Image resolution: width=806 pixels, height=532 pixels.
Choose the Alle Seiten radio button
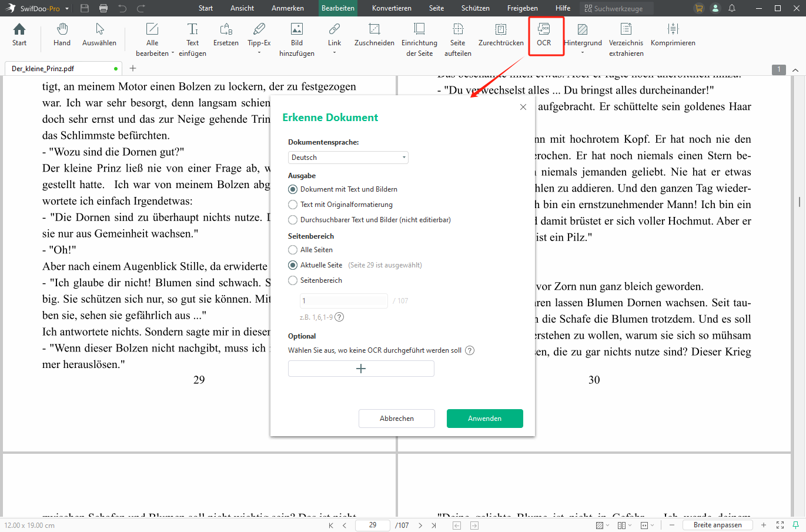coord(293,250)
